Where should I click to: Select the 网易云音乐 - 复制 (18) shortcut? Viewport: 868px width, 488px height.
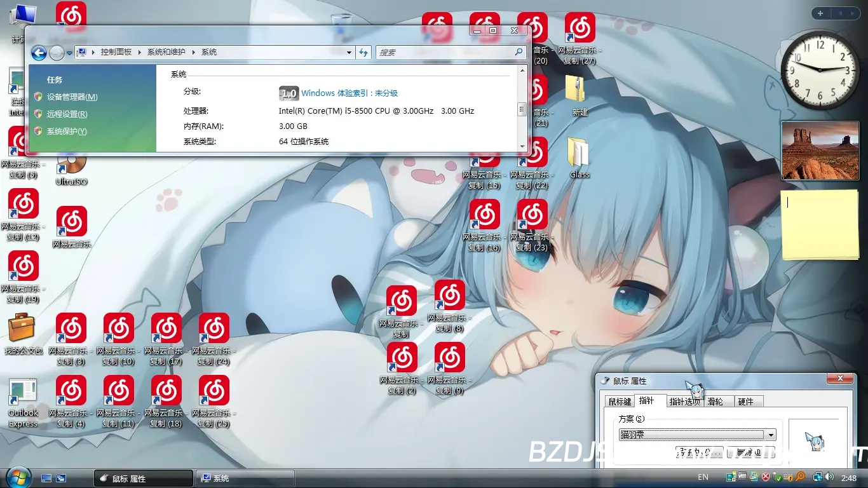(x=166, y=402)
